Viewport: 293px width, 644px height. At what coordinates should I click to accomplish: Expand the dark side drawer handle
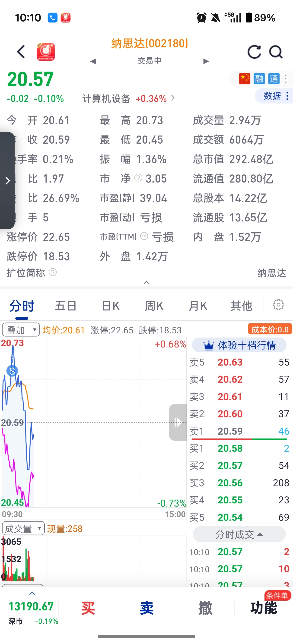coord(7,180)
